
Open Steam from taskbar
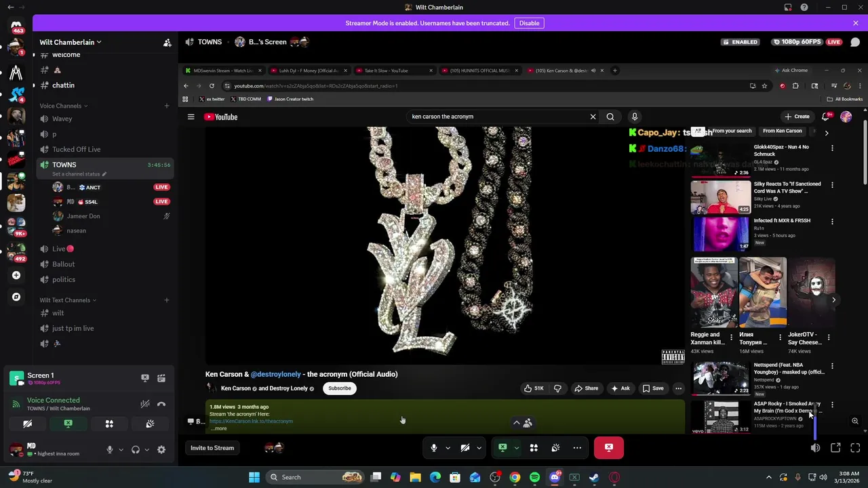(x=594, y=477)
